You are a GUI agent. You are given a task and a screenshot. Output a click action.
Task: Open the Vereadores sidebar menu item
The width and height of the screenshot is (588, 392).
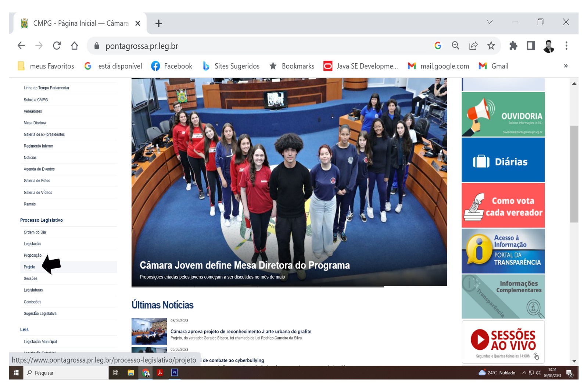click(x=33, y=111)
